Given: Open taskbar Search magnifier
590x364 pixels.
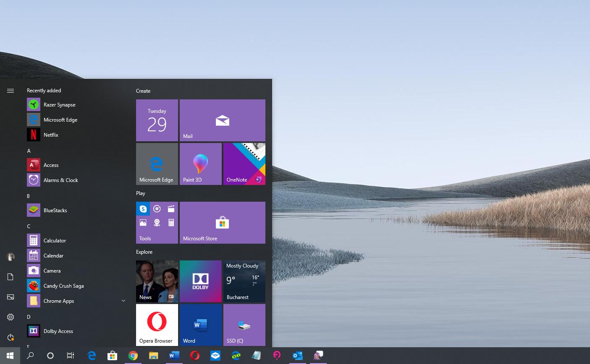Looking at the screenshot, I should click(x=30, y=356).
